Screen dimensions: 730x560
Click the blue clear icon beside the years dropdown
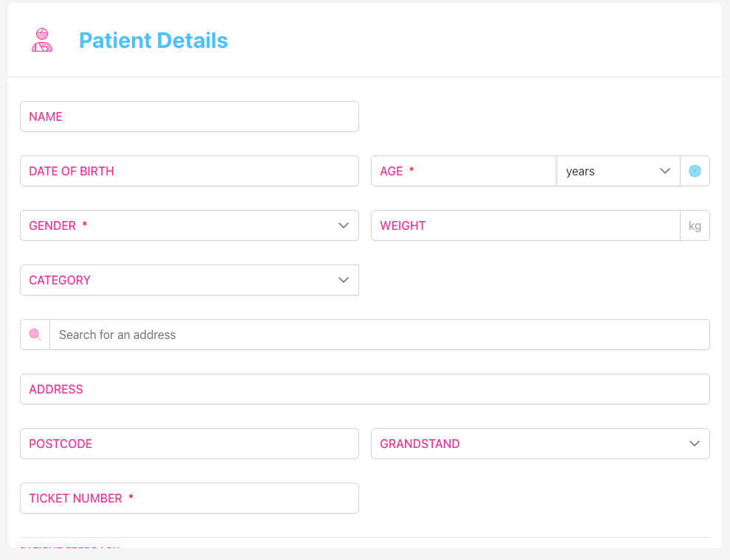coord(695,170)
